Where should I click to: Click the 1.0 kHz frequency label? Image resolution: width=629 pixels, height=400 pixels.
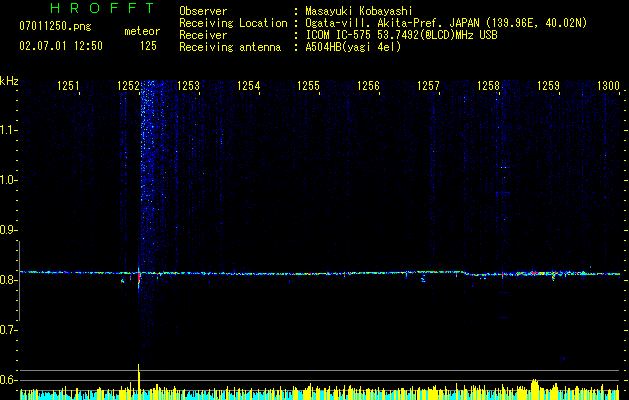[8, 180]
